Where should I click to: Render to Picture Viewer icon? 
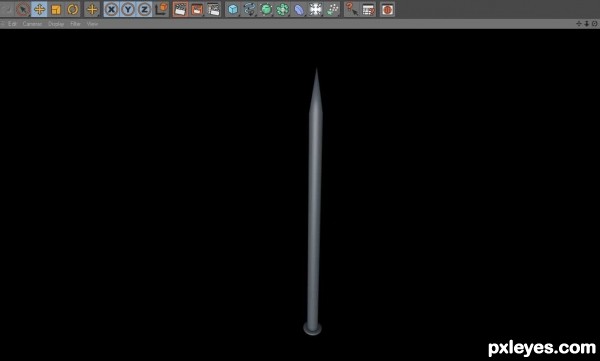pos(197,9)
